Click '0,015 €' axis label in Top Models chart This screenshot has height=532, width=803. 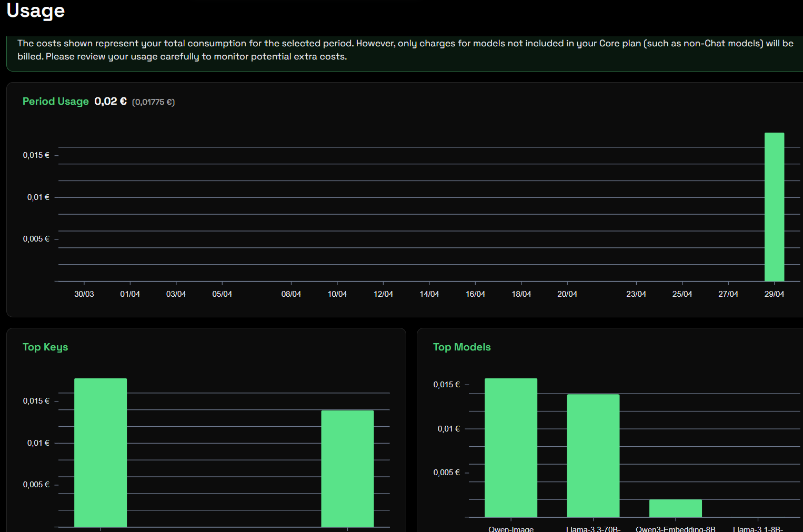click(447, 385)
